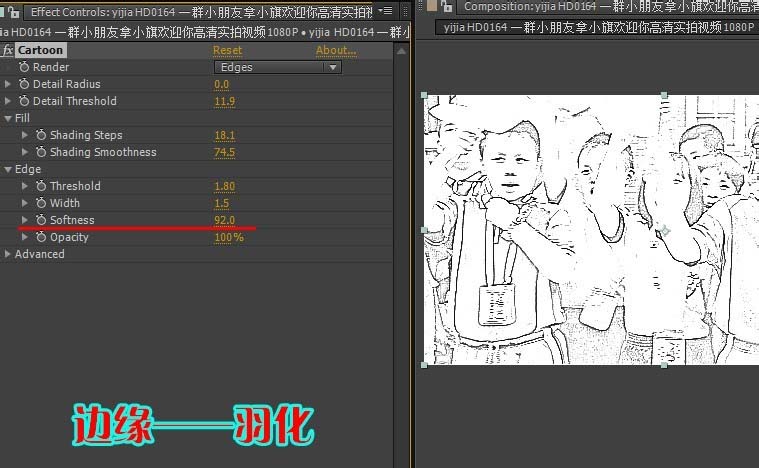Select the Softness property label
759x468 pixels.
72,220
